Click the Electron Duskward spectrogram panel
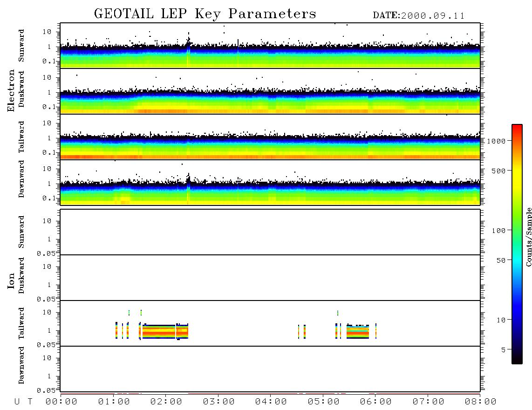532x410 pixels. [x=270, y=91]
